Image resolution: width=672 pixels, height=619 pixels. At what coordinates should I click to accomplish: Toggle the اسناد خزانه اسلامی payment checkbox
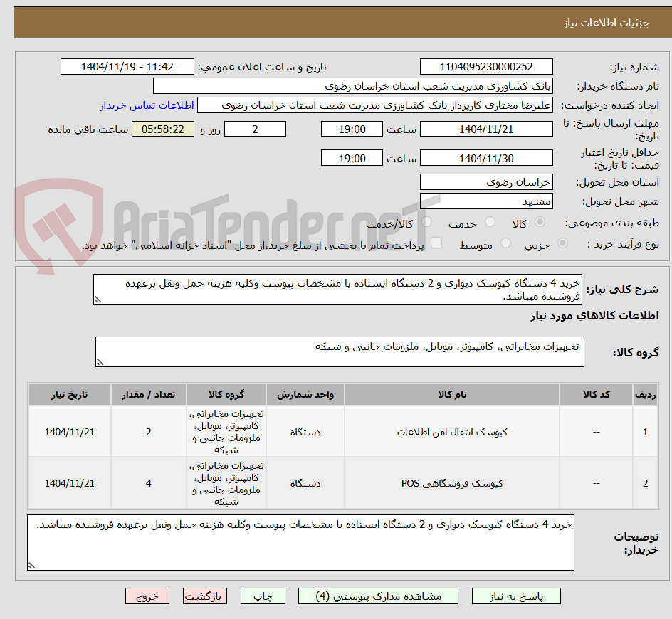pos(436,243)
